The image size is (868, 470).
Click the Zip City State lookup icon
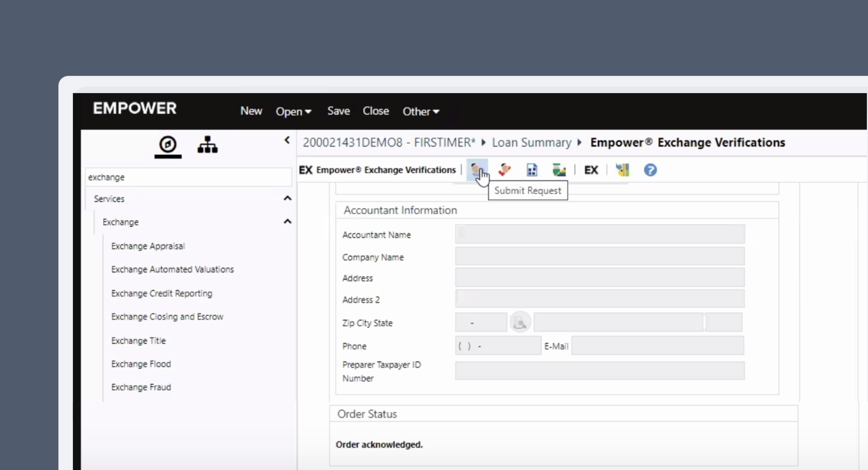click(520, 322)
